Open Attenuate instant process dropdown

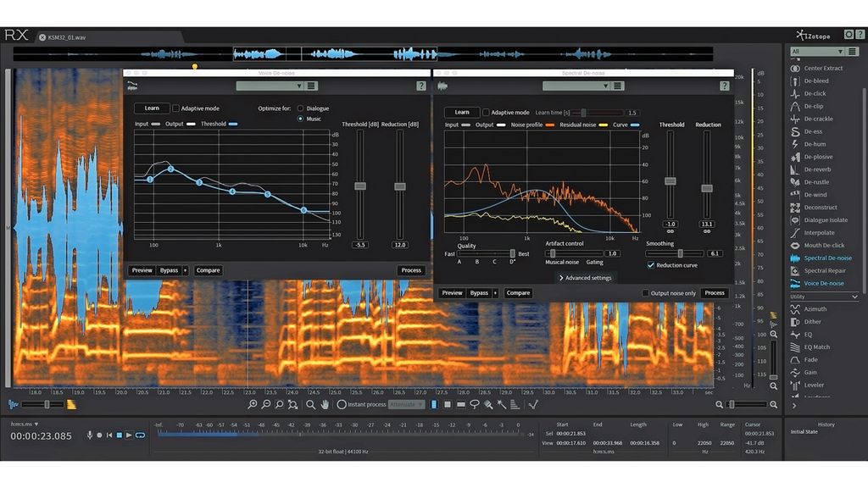[x=406, y=405]
